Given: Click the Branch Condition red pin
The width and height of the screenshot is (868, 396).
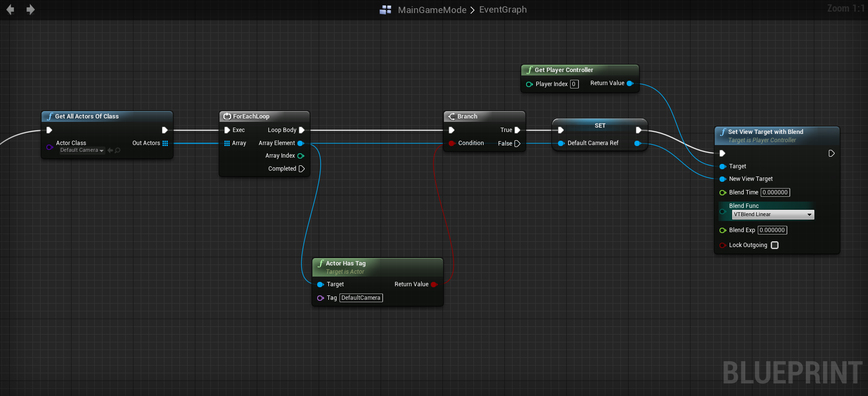Looking at the screenshot, I should (452, 143).
